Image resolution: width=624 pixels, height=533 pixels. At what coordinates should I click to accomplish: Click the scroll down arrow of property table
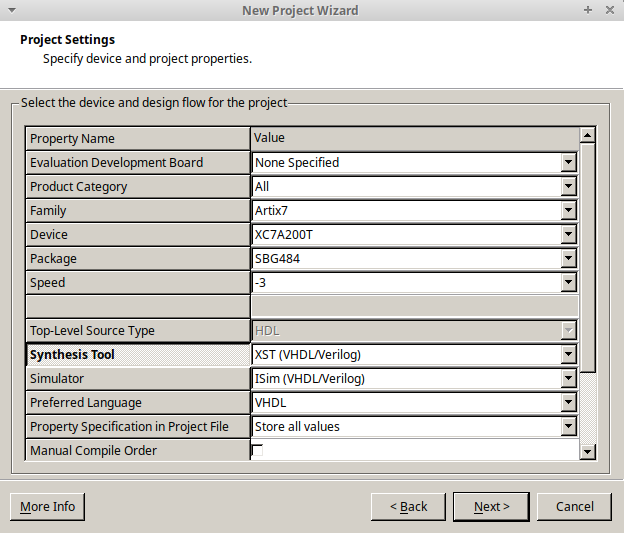[587, 452]
